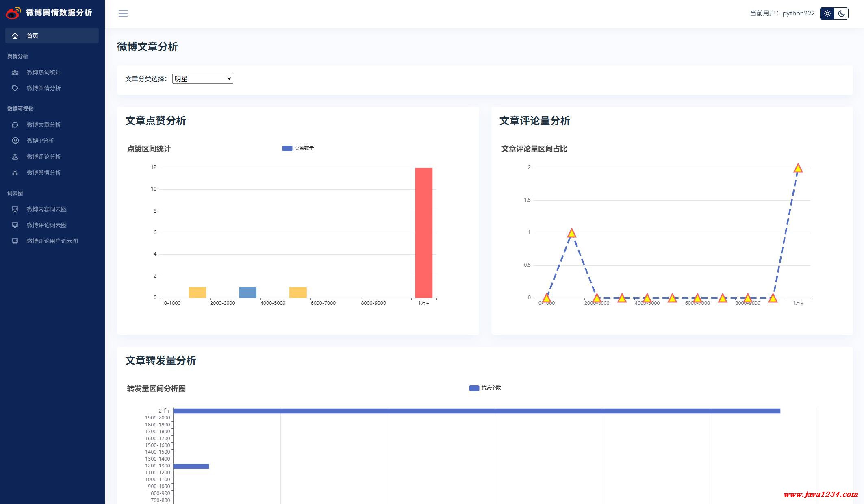The height and width of the screenshot is (504, 864).
Task: Open 微博评论词云图 menu item
Action: pyautogui.click(x=46, y=225)
